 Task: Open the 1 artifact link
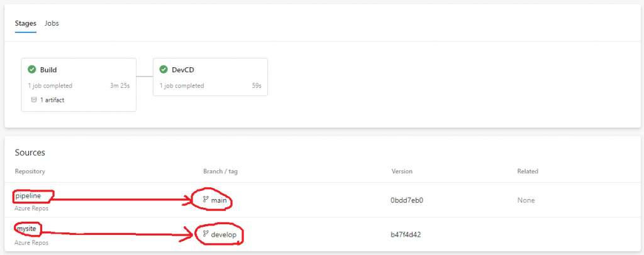pyautogui.click(x=52, y=100)
